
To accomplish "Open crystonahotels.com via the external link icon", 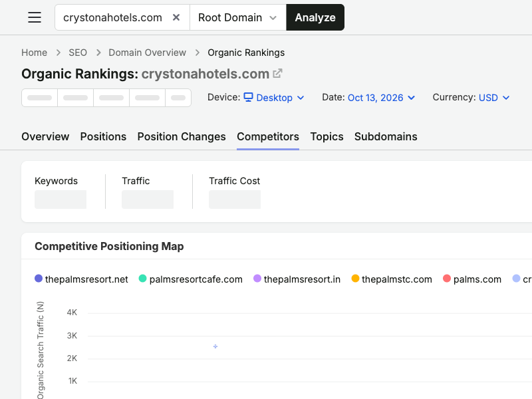I will [277, 73].
